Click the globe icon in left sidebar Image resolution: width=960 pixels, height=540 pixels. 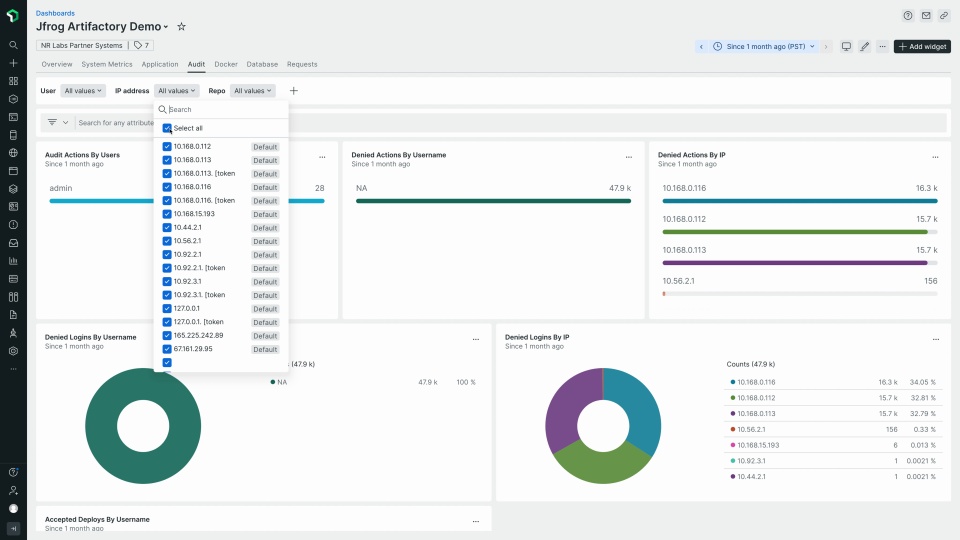click(x=13, y=153)
